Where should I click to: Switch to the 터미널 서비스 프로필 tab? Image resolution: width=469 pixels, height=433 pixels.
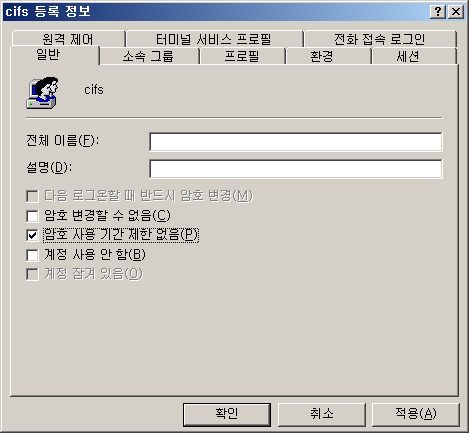click(x=214, y=39)
